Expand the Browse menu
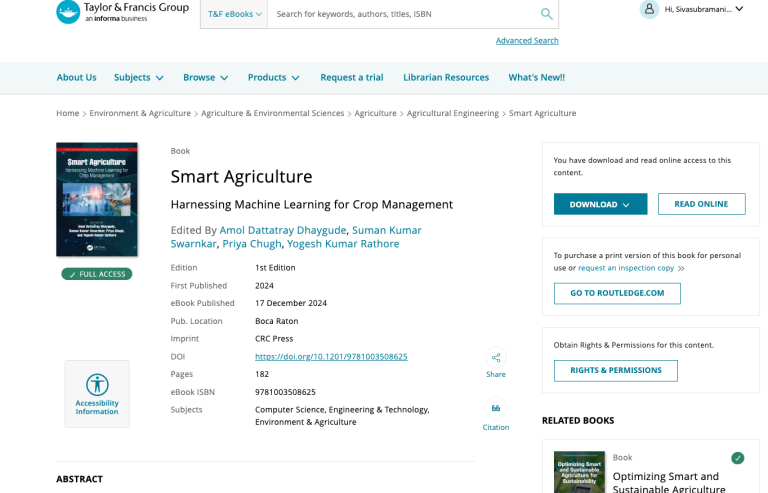Image resolution: width=768 pixels, height=493 pixels. click(x=205, y=77)
